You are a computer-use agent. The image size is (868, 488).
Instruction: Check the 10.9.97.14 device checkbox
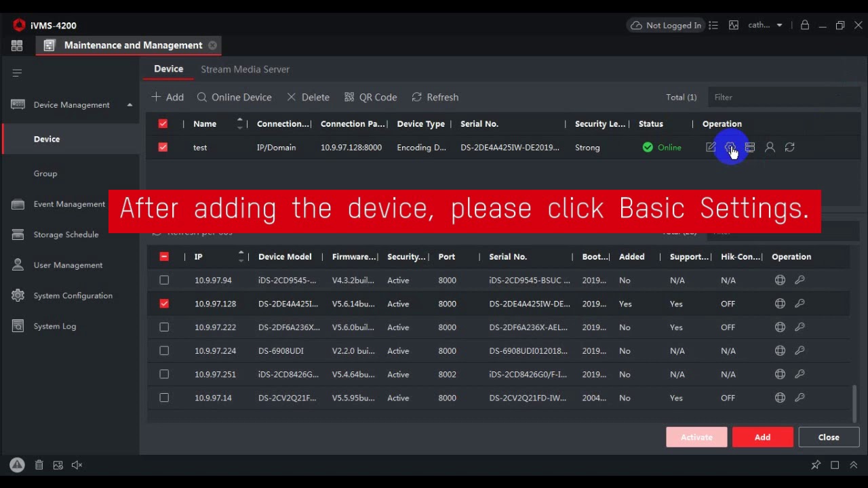coord(164,398)
